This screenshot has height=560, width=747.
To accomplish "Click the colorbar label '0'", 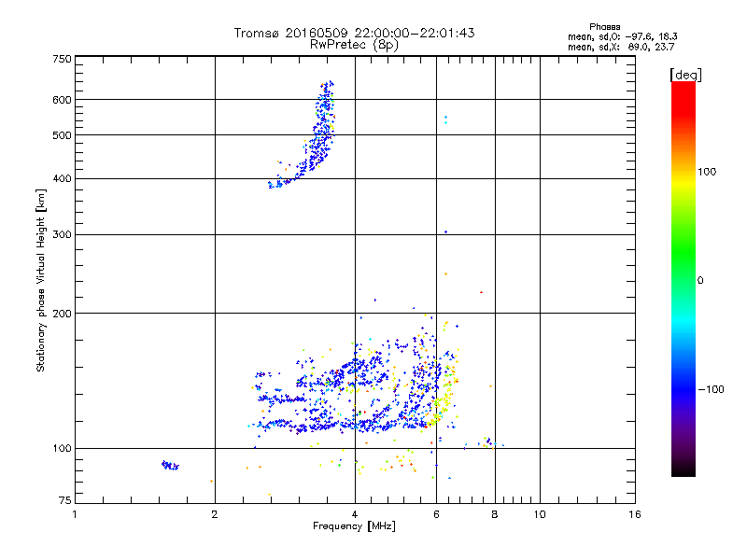I will tap(700, 281).
